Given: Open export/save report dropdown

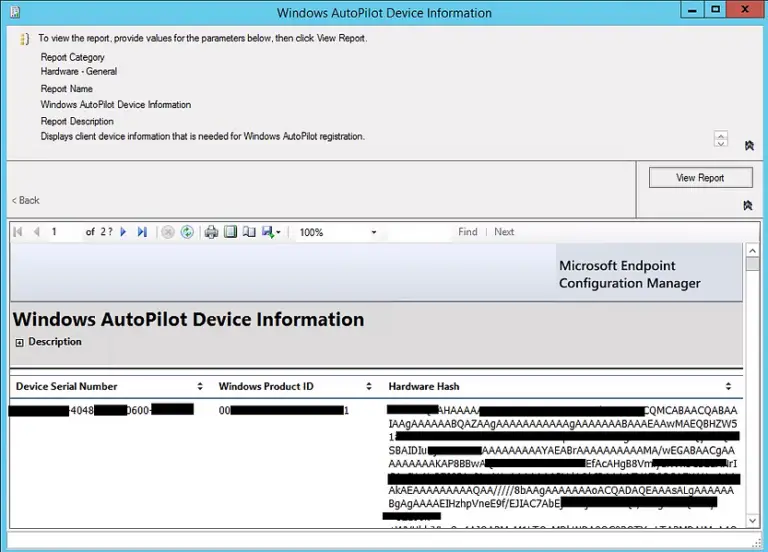Looking at the screenshot, I should 271,232.
